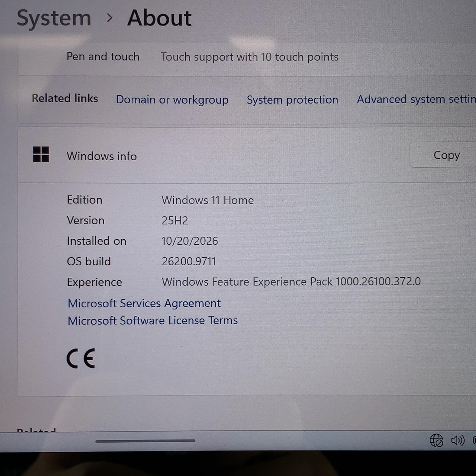Click the Edition label

point(84,200)
